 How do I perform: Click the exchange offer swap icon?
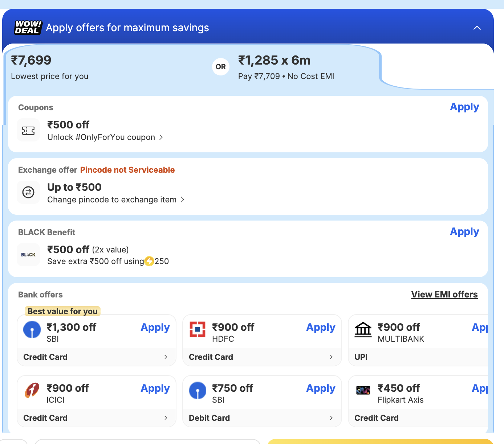coord(28,192)
